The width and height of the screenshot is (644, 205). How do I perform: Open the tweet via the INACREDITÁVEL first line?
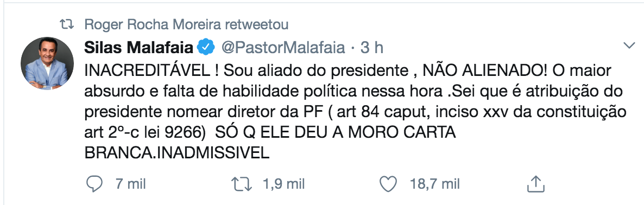pos(348,71)
